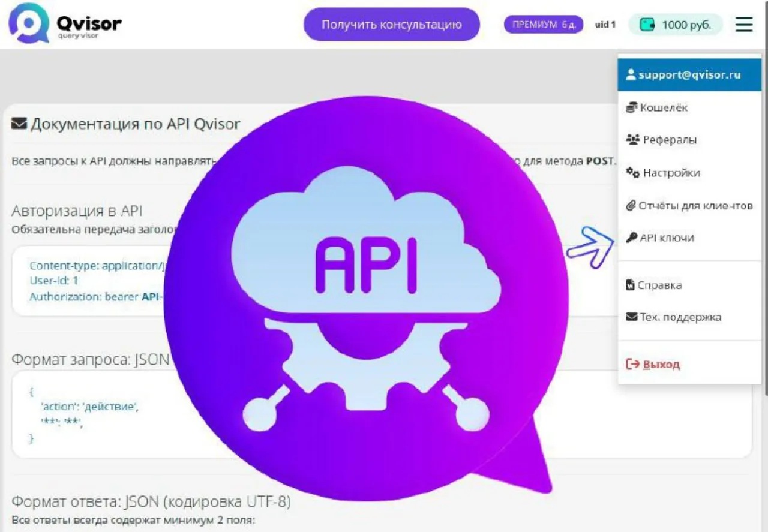Go to Настройки in the menu

point(689,173)
